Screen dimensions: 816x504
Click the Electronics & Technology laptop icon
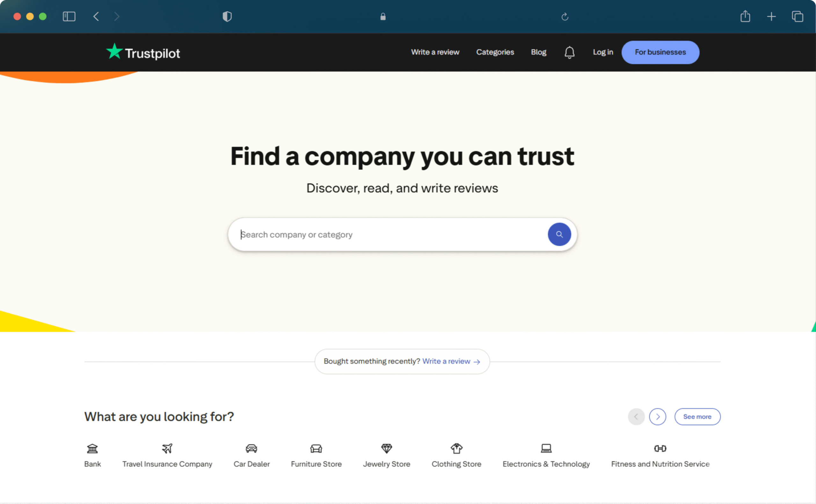tap(546, 449)
